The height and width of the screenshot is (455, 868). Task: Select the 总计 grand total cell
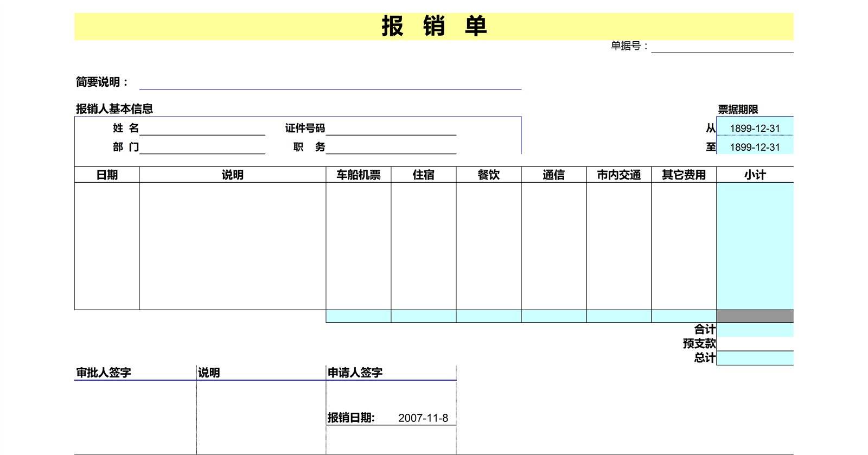755,358
